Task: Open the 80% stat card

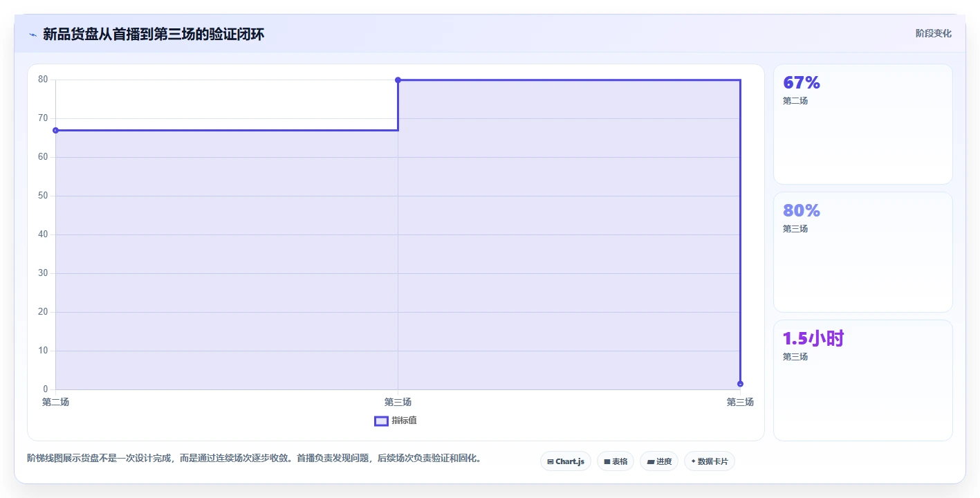Action: pyautogui.click(x=862, y=252)
